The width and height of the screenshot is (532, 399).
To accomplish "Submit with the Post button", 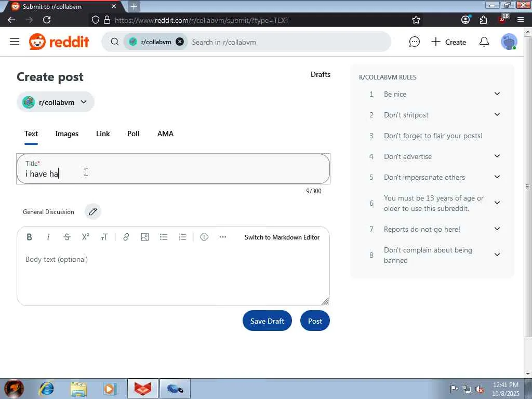I will click(x=315, y=321).
